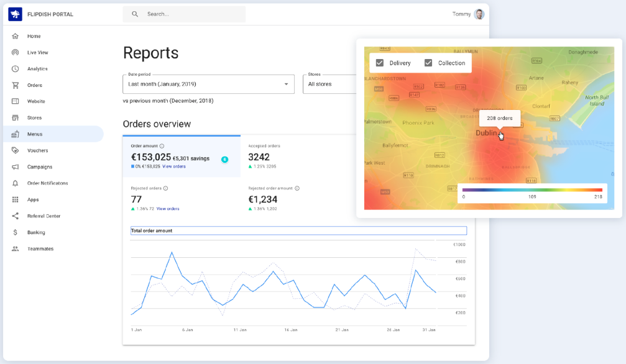Click the heatmap color scale bar
The height and width of the screenshot is (364, 626).
coord(532,190)
